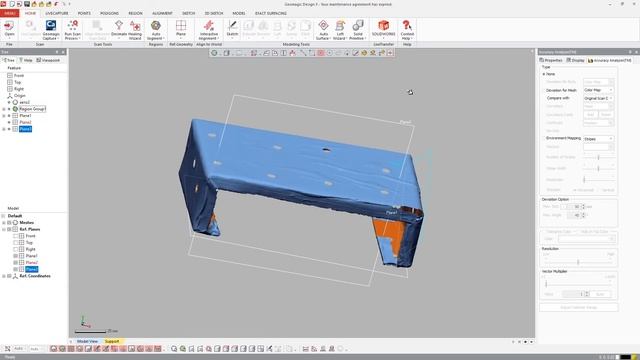Open the Environment Mapping dropdown
This screenshot has height=360, width=640.
(x=598, y=139)
